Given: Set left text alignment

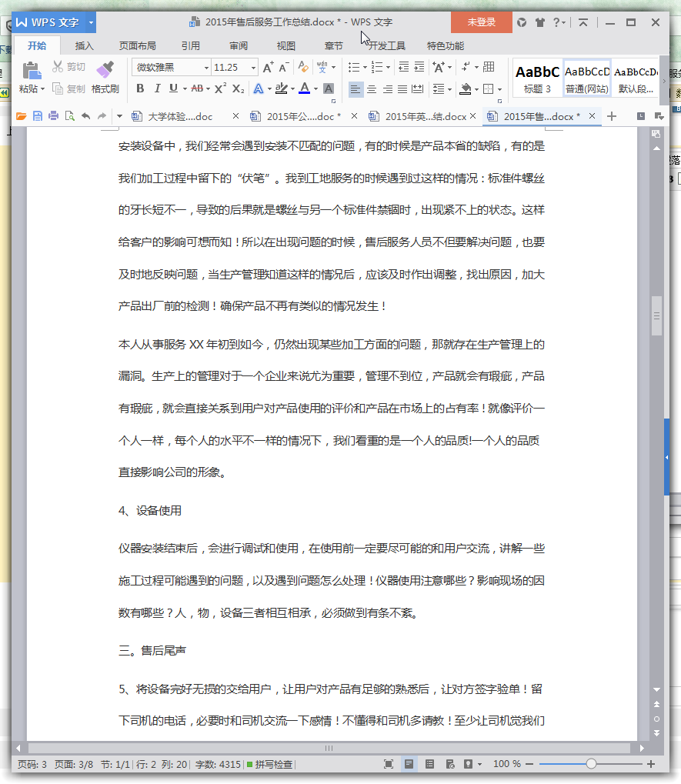Looking at the screenshot, I should click(x=356, y=89).
